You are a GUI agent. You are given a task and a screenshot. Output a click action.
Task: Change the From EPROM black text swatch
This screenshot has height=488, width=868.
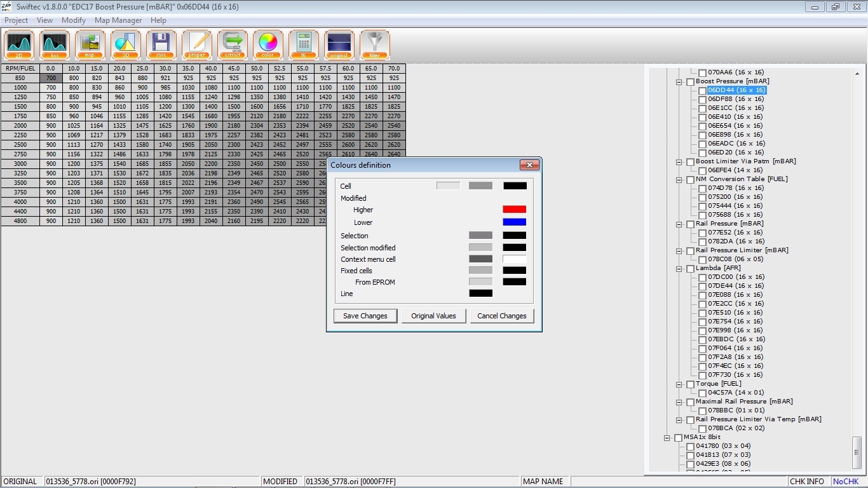tap(515, 281)
